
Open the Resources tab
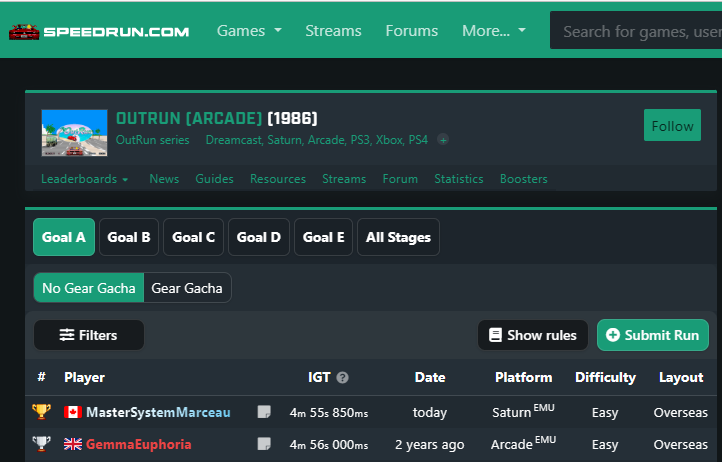point(278,179)
